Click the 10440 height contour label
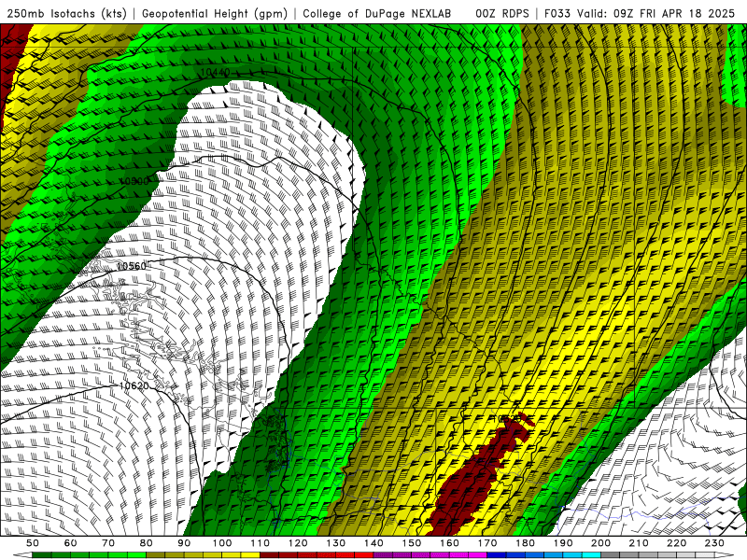747x560 pixels. pos(216,73)
